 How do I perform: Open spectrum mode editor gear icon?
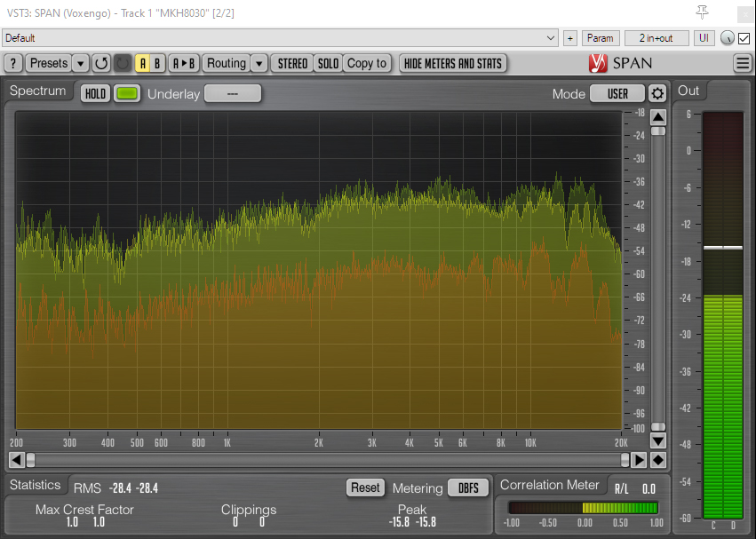[657, 93]
